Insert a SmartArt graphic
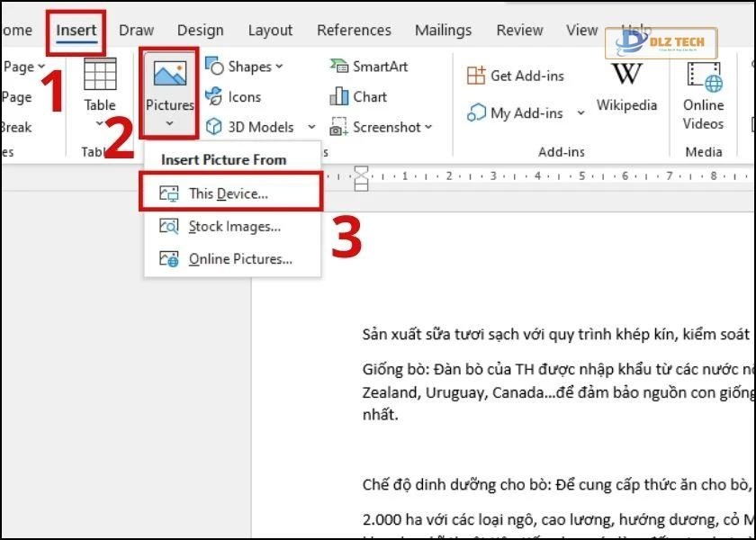 pyautogui.click(x=367, y=66)
